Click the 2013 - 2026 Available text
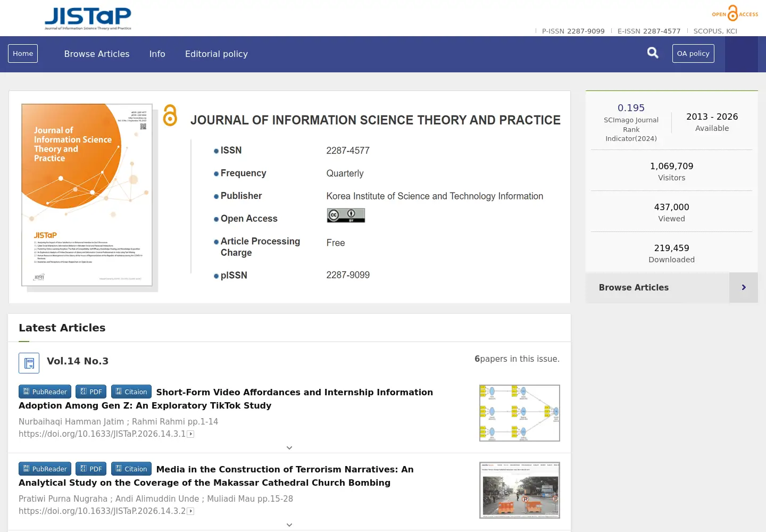The width and height of the screenshot is (766, 532). tap(712, 122)
